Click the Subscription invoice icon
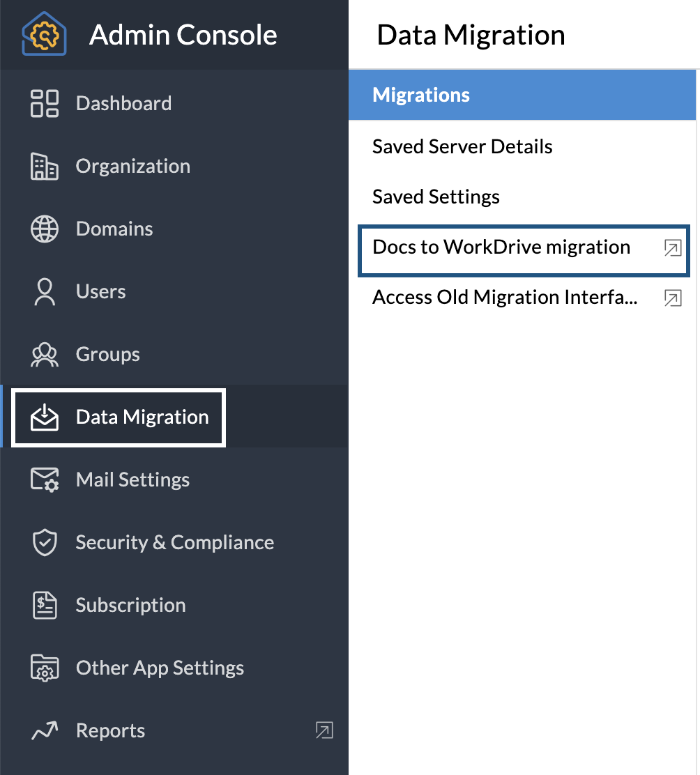The image size is (700, 775). click(x=45, y=606)
